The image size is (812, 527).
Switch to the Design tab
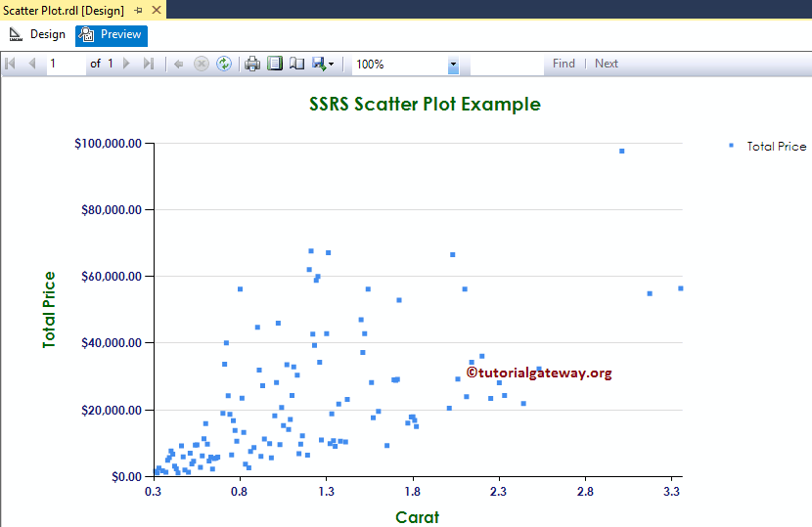37,34
